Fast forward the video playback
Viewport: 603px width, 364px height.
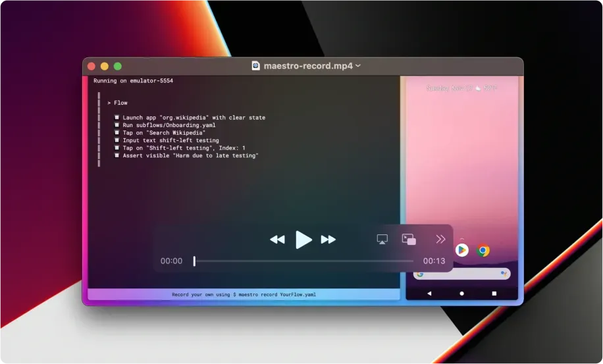tap(328, 240)
